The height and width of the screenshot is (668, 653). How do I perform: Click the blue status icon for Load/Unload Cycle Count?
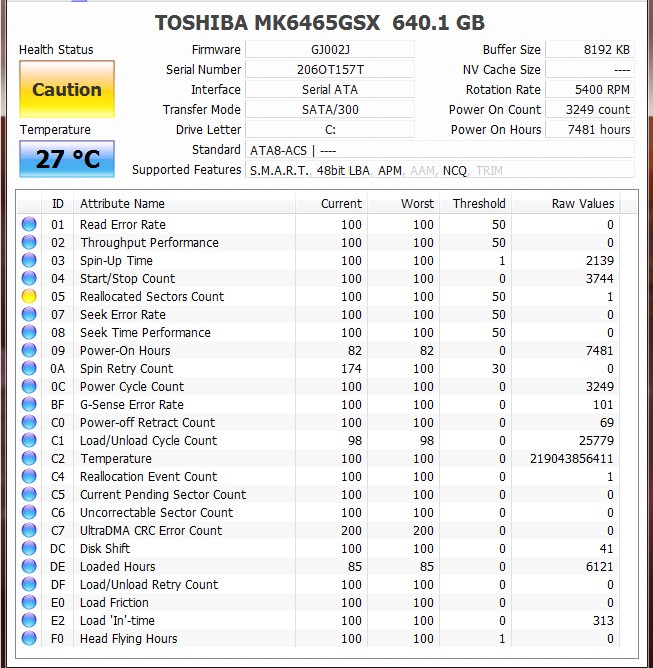pyautogui.click(x=29, y=440)
